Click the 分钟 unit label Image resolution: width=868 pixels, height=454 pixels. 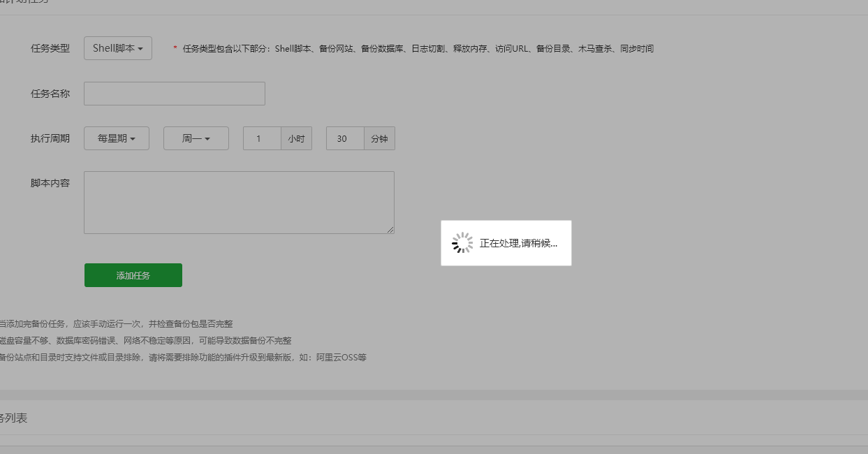click(x=380, y=138)
